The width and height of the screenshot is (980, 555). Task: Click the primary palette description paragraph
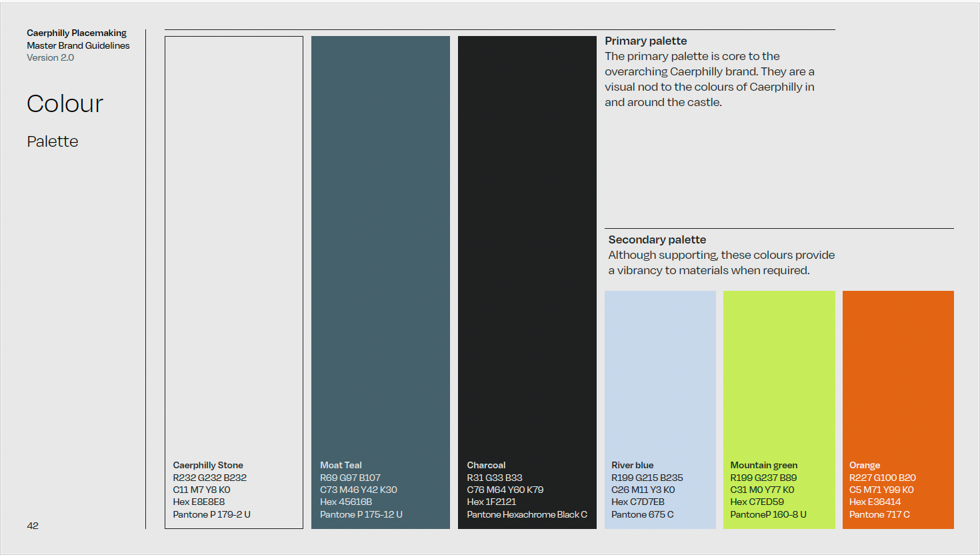click(710, 79)
